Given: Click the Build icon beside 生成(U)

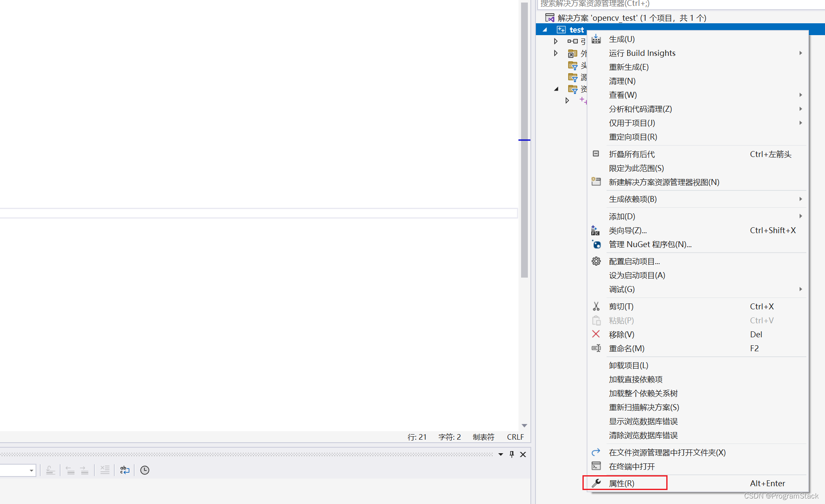Looking at the screenshot, I should [596, 39].
